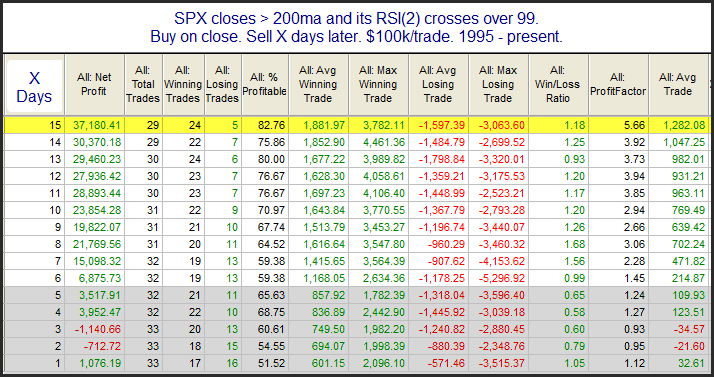
Task: Click the table title text banner
Action: click(357, 27)
